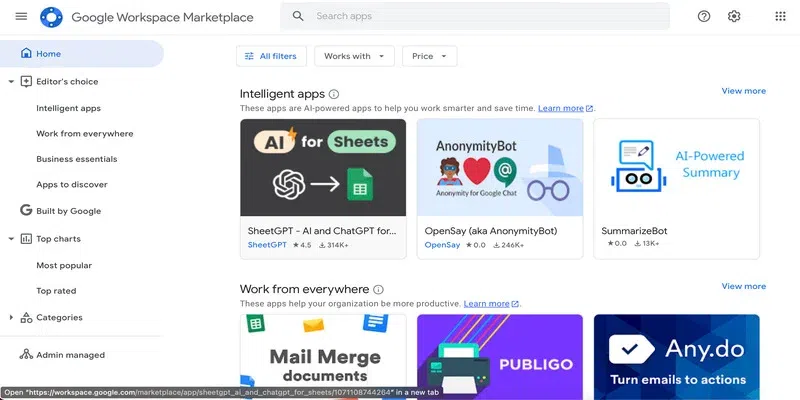Open the Help question mark icon
Screen dimensions: 800x400
point(704,16)
